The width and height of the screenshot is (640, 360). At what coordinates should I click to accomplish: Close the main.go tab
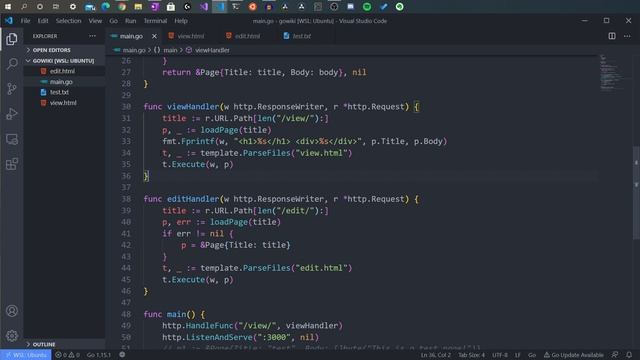pyautogui.click(x=154, y=36)
